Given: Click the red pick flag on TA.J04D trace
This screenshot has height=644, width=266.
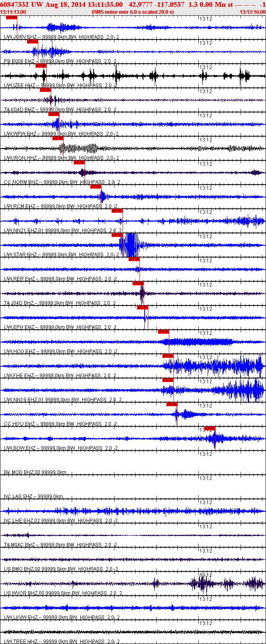Looking at the screenshot, I should (138, 283).
